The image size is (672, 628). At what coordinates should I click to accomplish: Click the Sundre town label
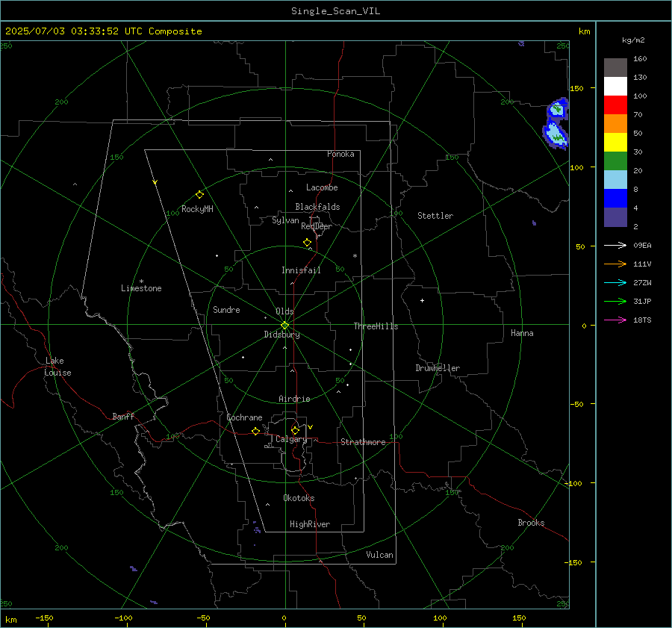[x=226, y=310]
